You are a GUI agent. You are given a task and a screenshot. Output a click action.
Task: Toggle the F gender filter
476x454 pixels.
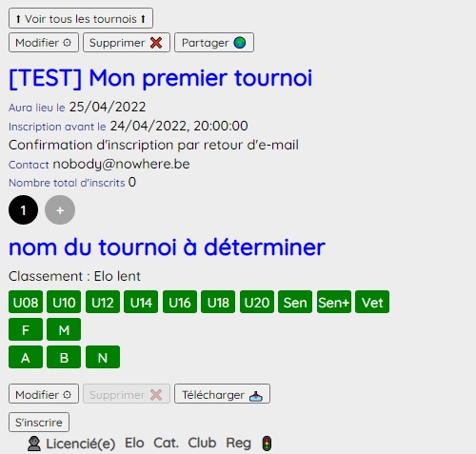(26, 329)
